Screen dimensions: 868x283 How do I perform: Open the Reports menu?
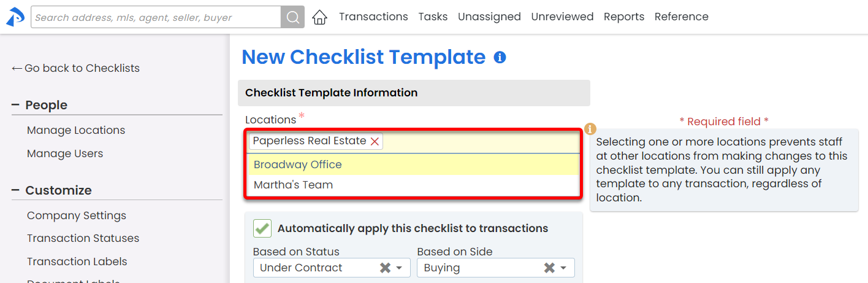point(623,17)
